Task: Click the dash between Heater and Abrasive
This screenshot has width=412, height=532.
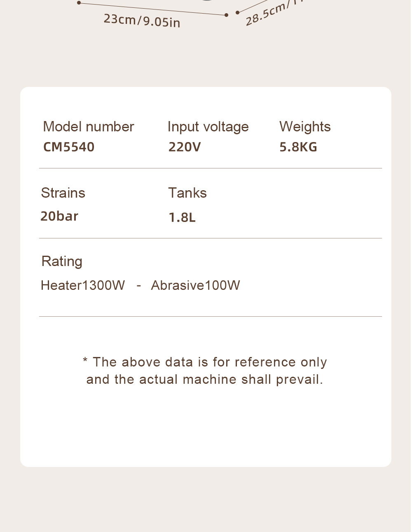Action: (x=139, y=285)
